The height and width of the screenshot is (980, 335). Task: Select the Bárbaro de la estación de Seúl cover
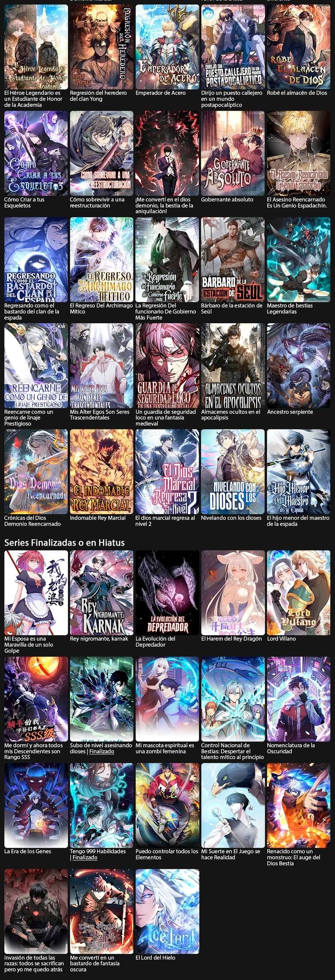click(233, 260)
